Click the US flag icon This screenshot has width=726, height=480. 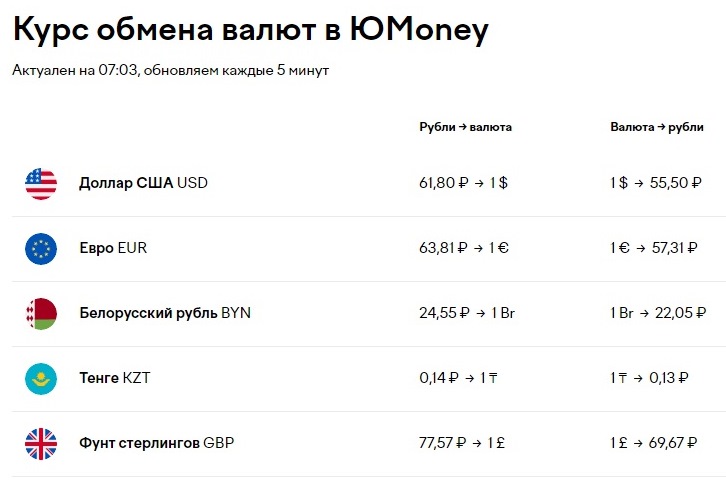41,183
